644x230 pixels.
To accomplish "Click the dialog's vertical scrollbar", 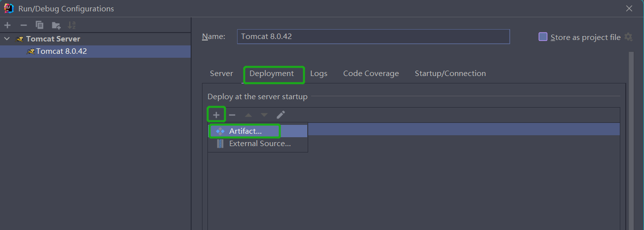I will [631, 141].
